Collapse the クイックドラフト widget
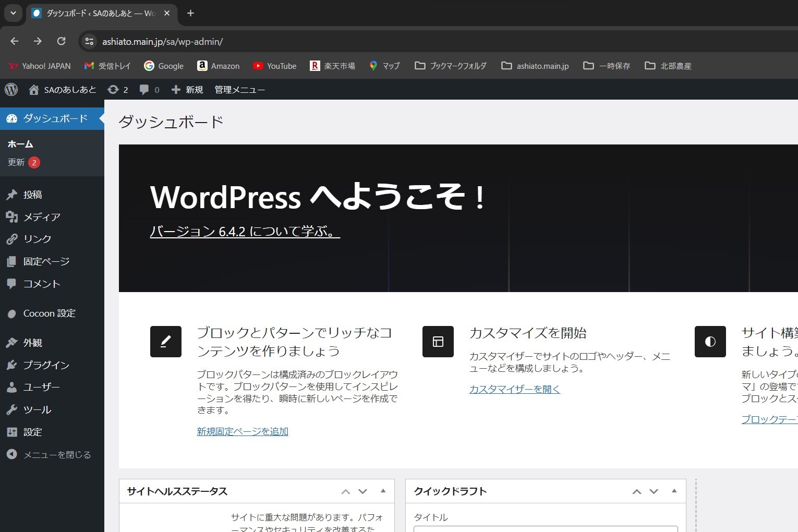798x532 pixels. click(674, 491)
